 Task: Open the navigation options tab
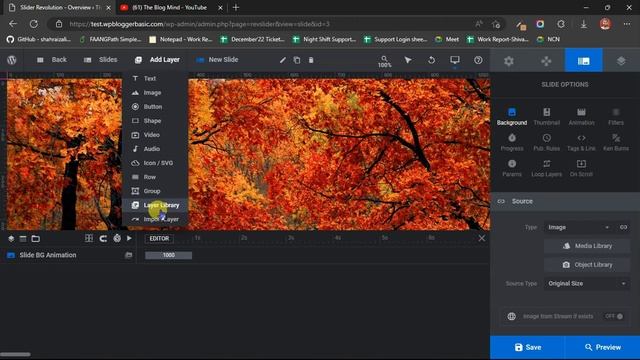click(x=546, y=61)
